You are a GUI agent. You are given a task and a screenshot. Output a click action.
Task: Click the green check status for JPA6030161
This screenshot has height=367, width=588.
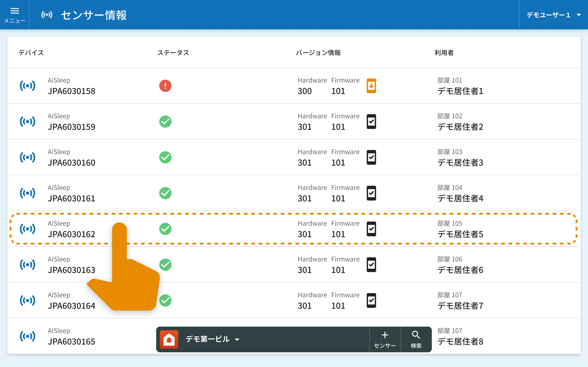(165, 193)
